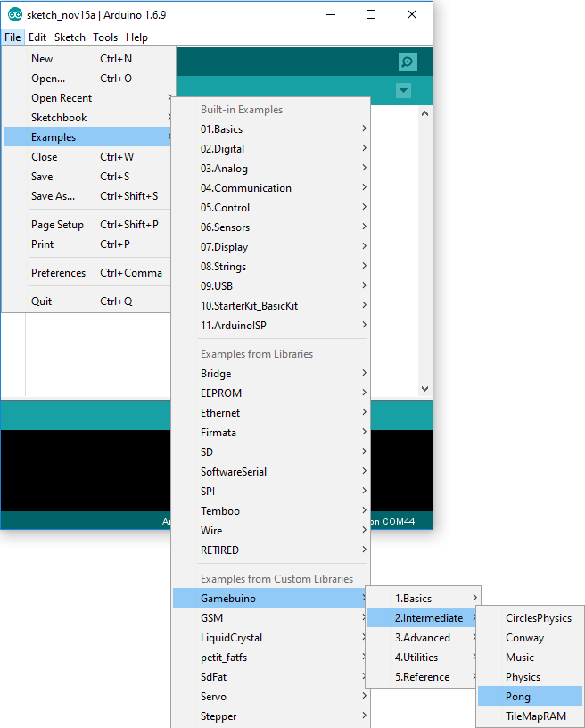Viewport: 585px width, 728px height.
Task: Load the Music example sketch
Action: coord(530,657)
